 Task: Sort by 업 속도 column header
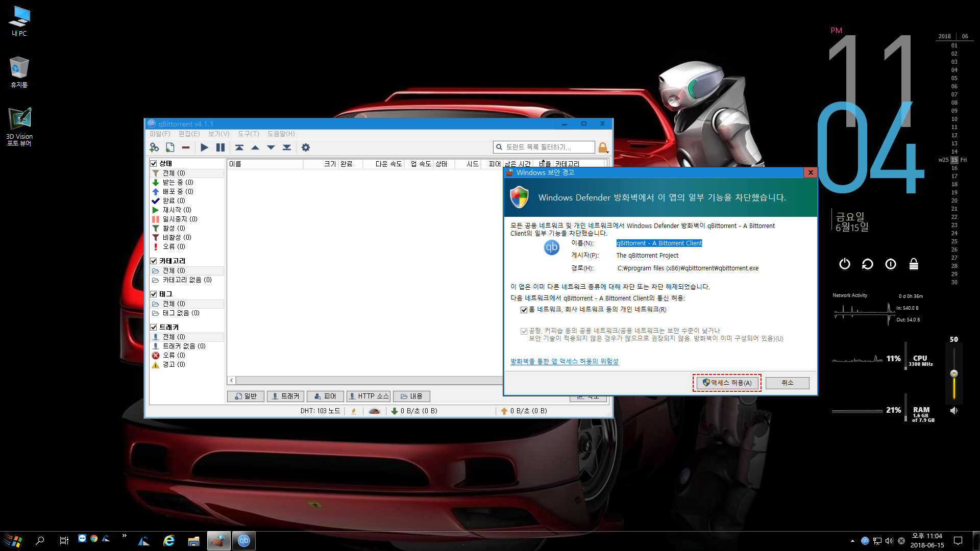point(419,164)
